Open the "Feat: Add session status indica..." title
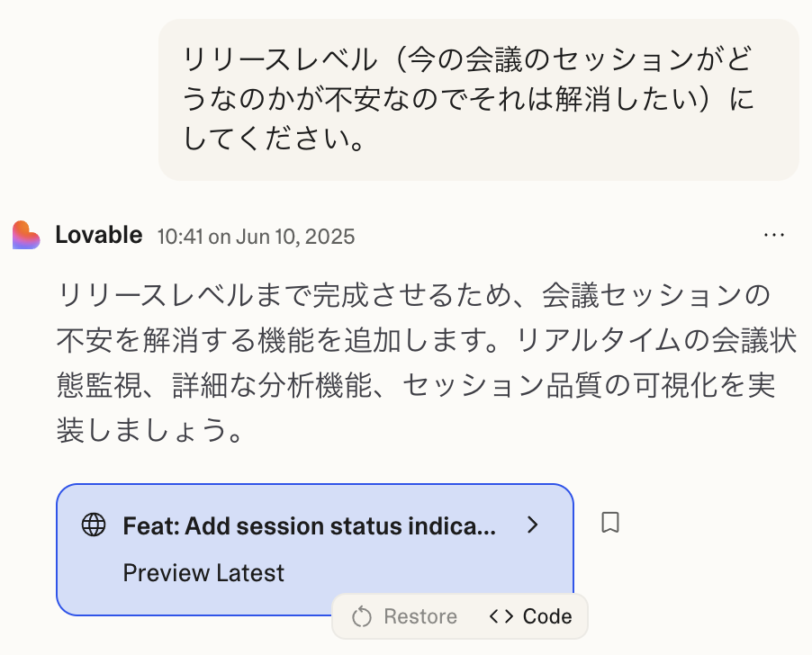Viewport: 812px width, 655px height. click(x=309, y=526)
